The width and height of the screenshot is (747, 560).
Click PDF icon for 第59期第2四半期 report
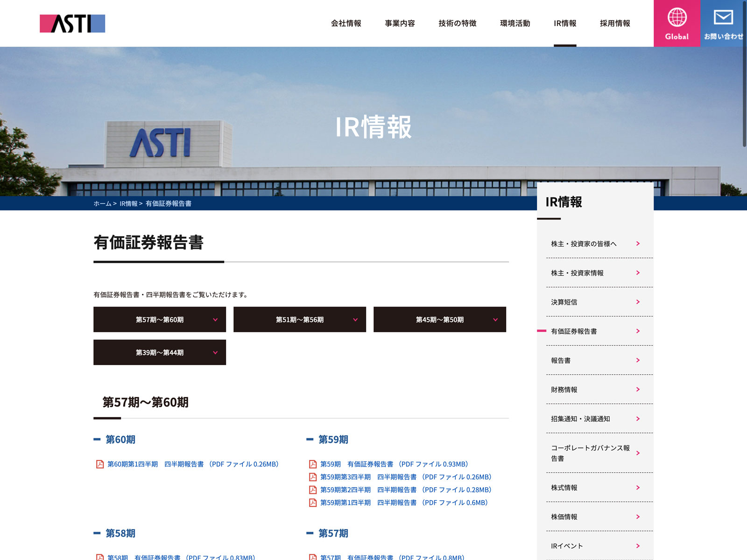[x=313, y=490]
